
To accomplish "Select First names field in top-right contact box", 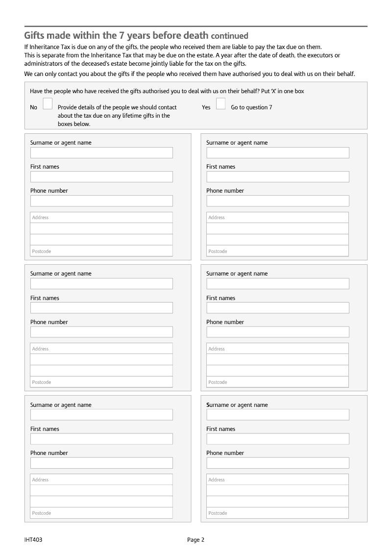I will pos(278,177).
